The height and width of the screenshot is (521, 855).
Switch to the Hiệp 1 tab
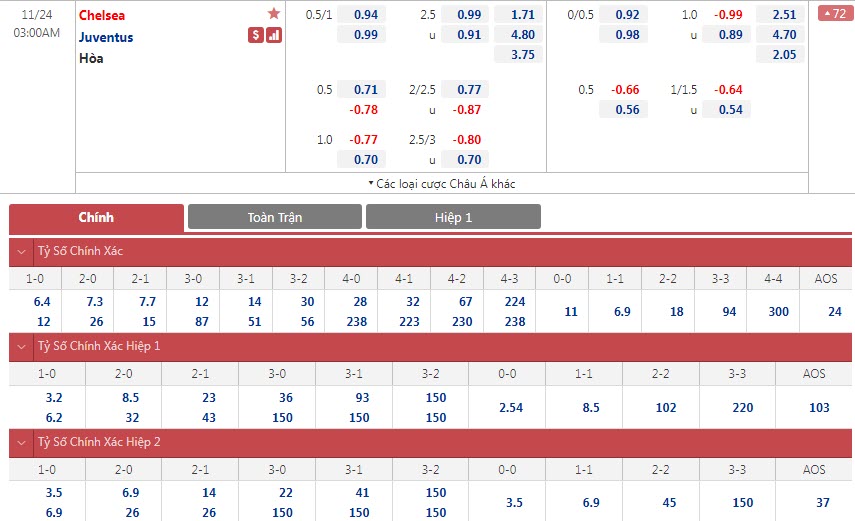tap(453, 217)
